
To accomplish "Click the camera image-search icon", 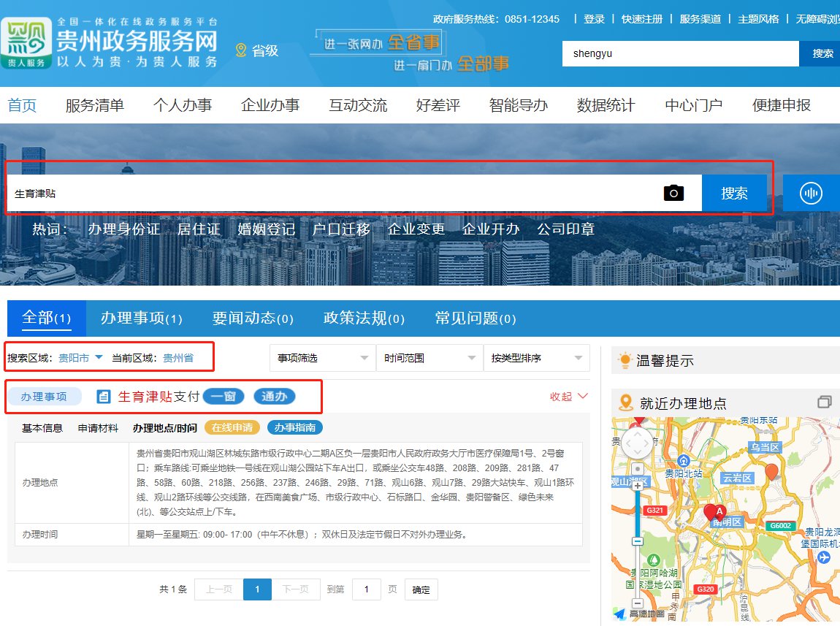I will tap(673, 193).
